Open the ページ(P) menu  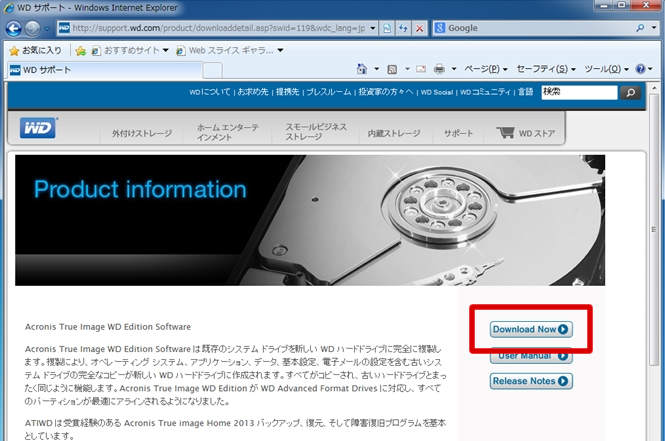(486, 69)
